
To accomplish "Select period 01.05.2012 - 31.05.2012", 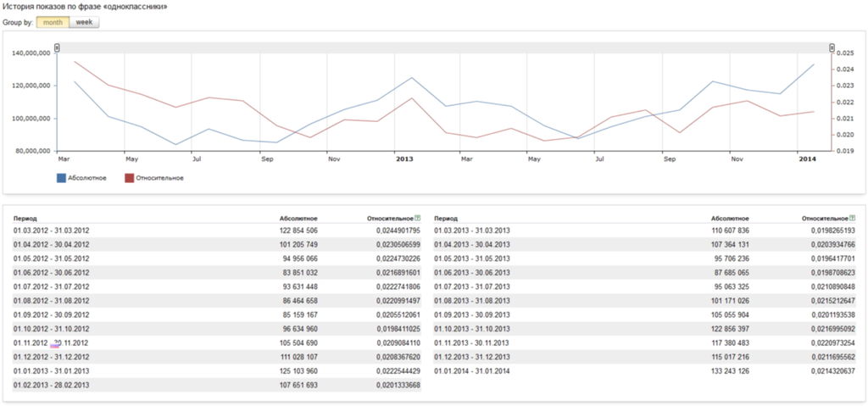I will tap(52, 259).
